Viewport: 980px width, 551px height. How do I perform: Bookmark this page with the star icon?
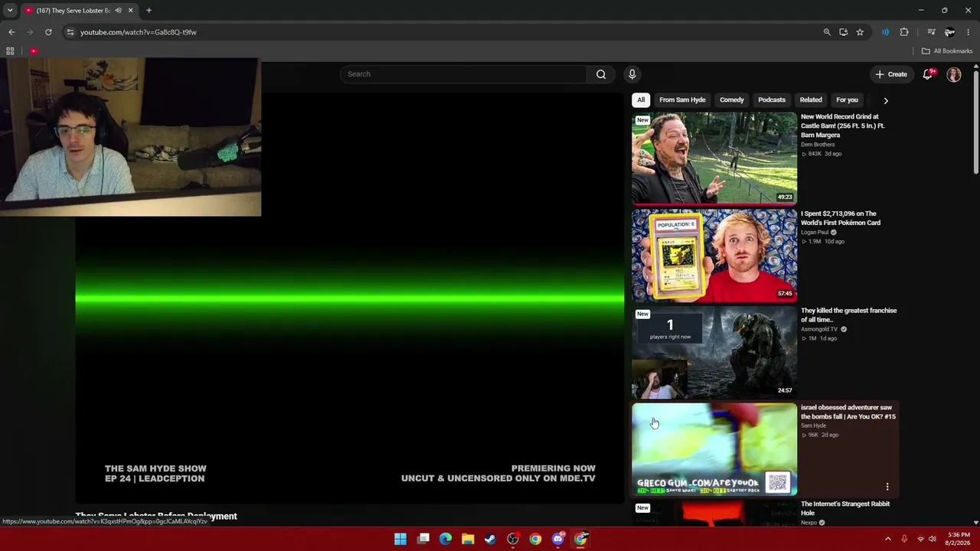click(860, 32)
